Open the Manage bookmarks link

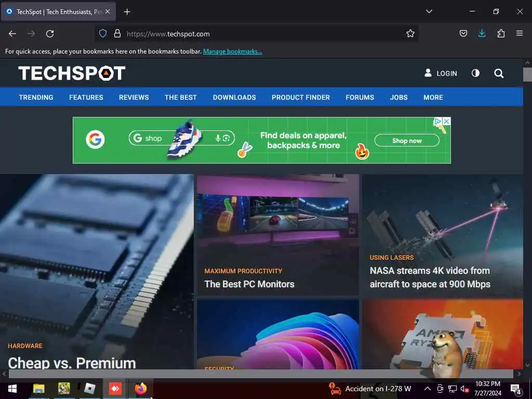click(232, 51)
